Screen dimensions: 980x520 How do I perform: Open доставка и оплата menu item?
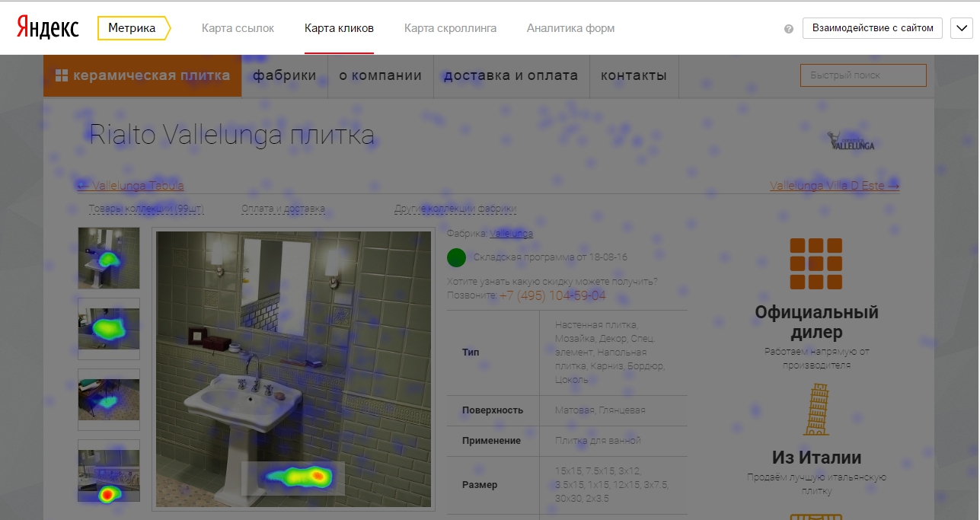tap(511, 75)
